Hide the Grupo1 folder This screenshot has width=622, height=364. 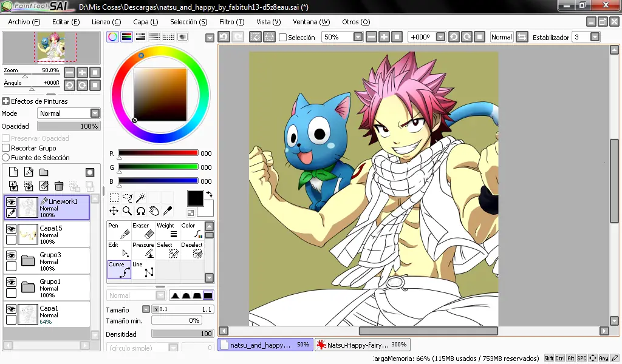(11, 283)
